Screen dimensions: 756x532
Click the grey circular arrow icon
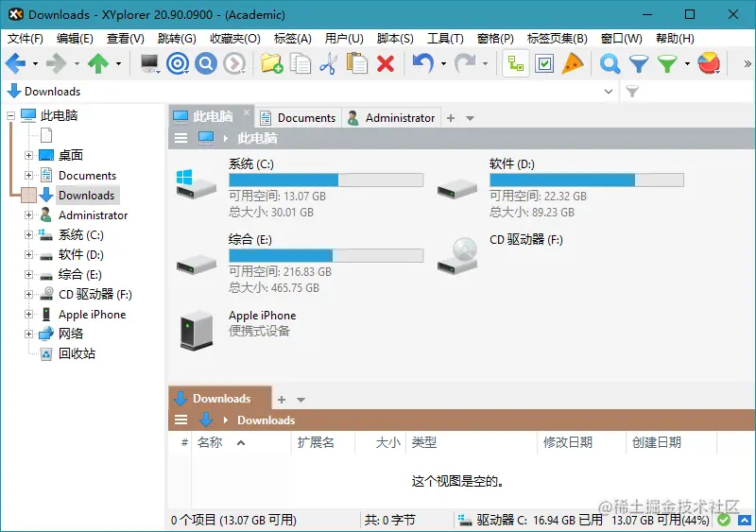[234, 63]
